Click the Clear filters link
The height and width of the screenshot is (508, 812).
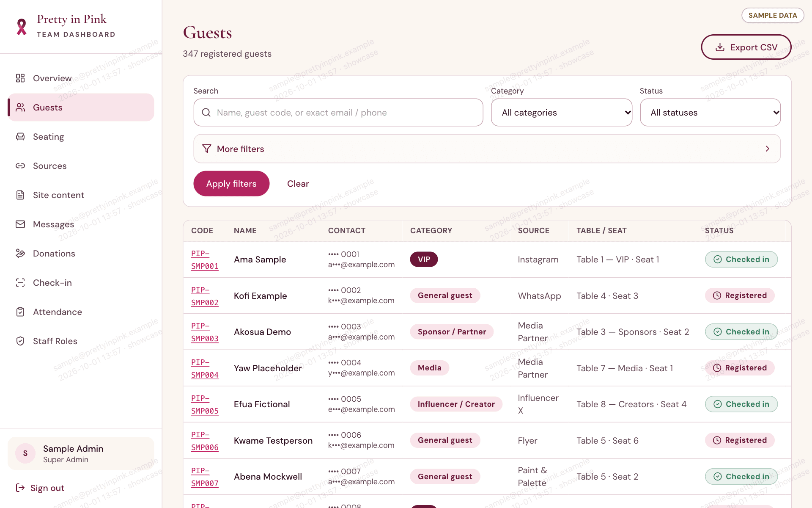point(298,183)
